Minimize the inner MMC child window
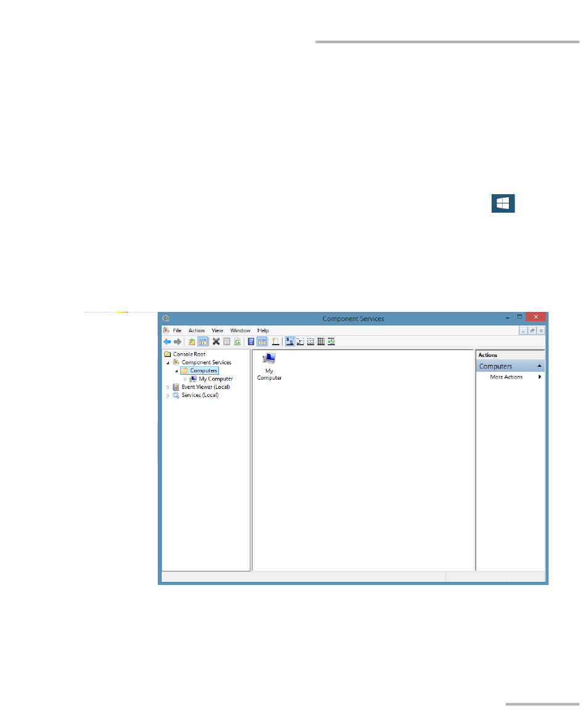This screenshot has height=728, width=586. (x=524, y=330)
